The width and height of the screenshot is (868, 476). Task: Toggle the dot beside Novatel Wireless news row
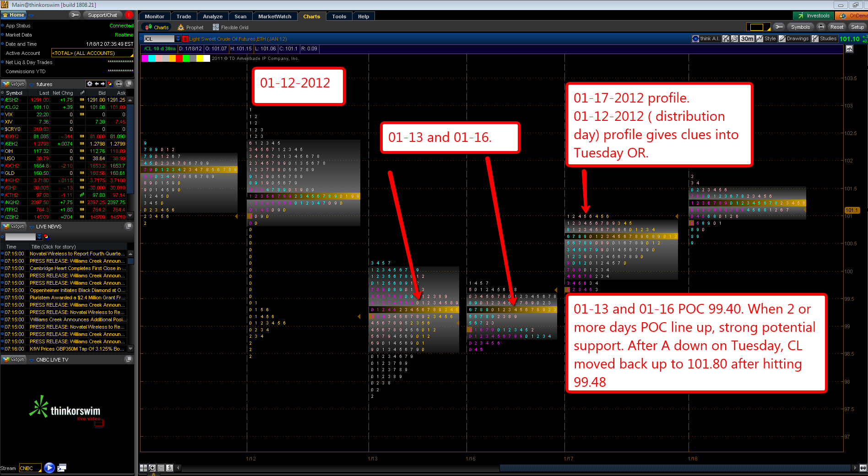click(x=2, y=254)
